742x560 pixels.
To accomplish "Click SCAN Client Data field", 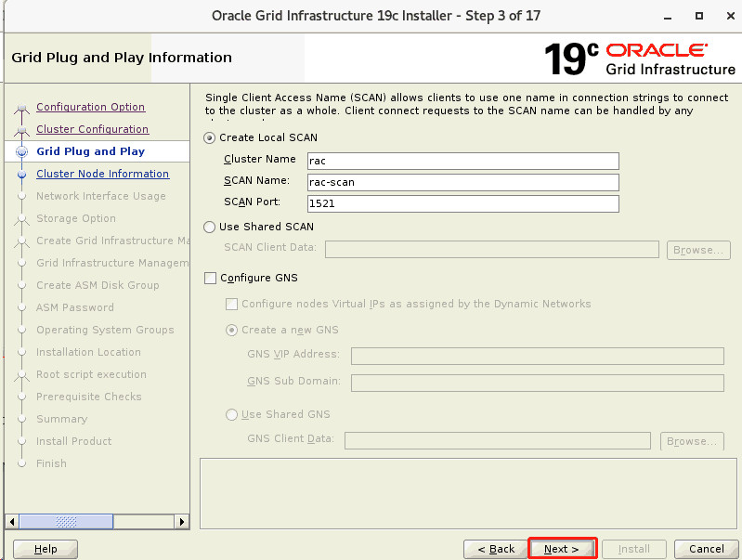I will coord(492,250).
